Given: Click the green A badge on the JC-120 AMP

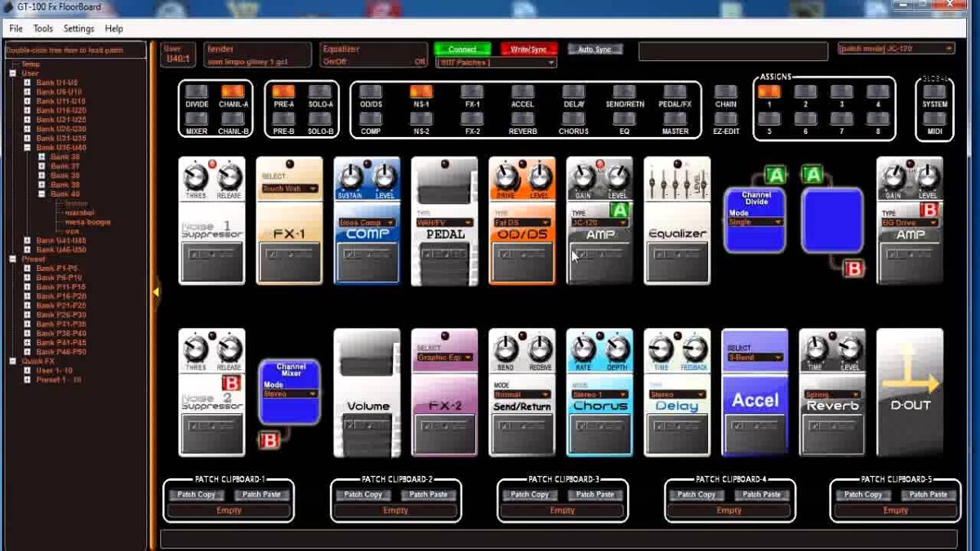Looking at the screenshot, I should pyautogui.click(x=620, y=211).
